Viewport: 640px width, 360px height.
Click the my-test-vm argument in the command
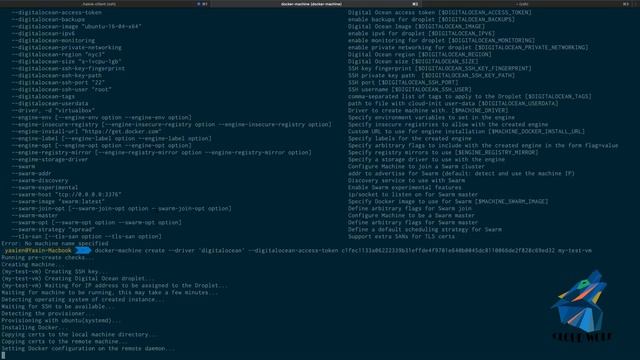click(x=575, y=250)
